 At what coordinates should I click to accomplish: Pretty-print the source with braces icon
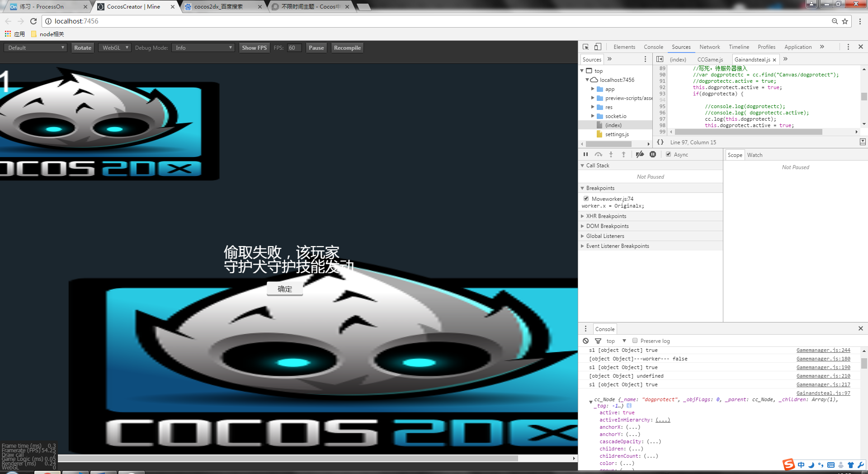point(660,142)
